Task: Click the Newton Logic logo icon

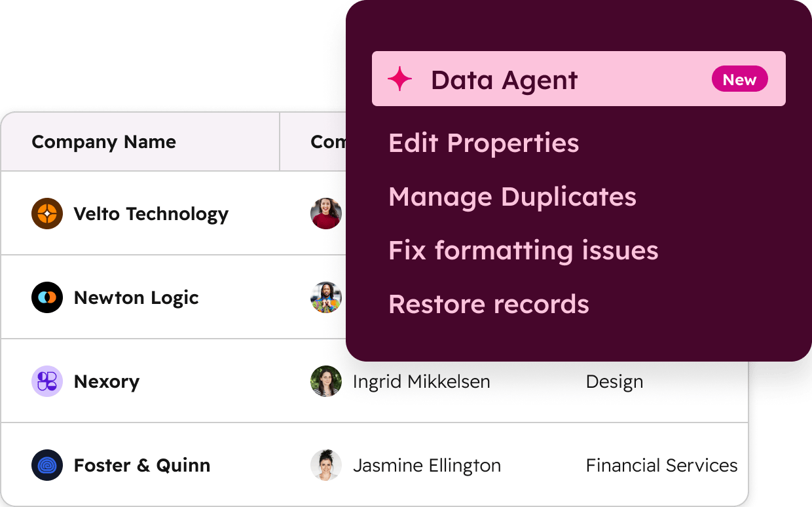Action: tap(46, 297)
